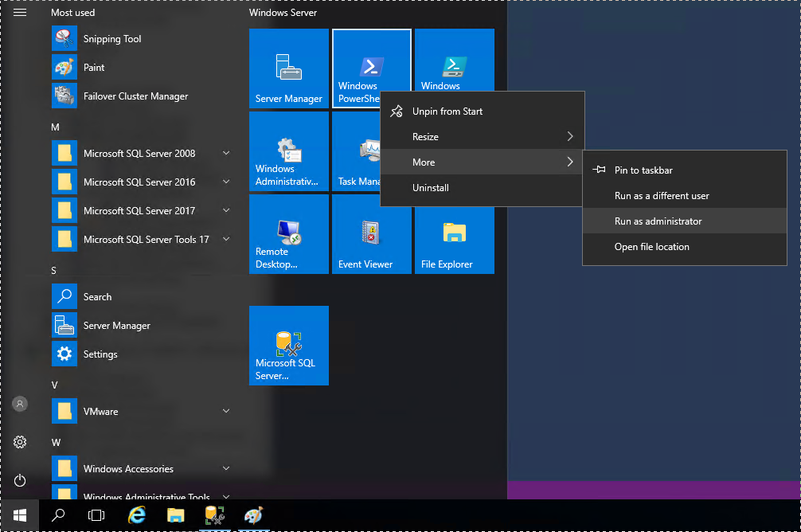Viewport: 801px width, 532px height.
Task: Choose Unpin from Start
Action: pyautogui.click(x=483, y=111)
